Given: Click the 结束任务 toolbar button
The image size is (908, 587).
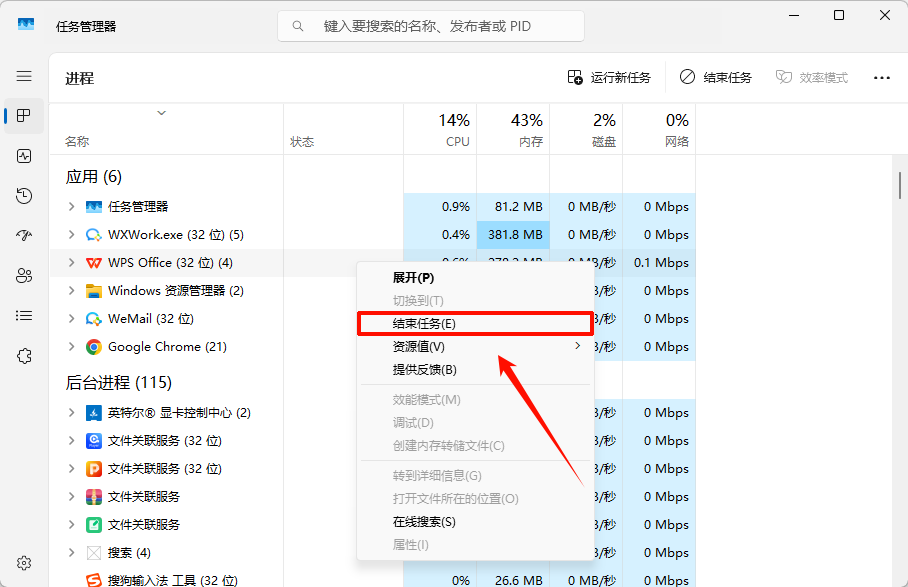Looking at the screenshot, I should coord(715,76).
